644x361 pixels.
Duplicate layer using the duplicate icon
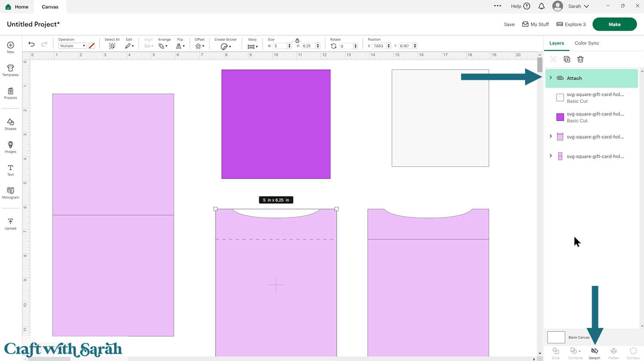pos(567,59)
